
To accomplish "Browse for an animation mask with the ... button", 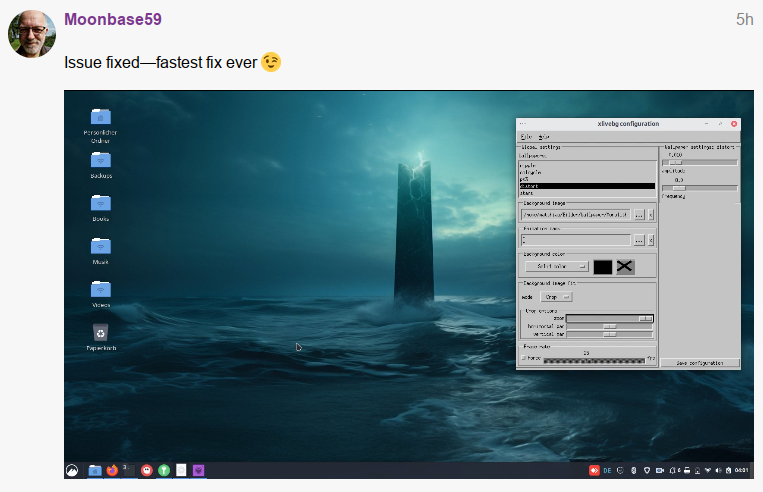I will pyautogui.click(x=639, y=240).
